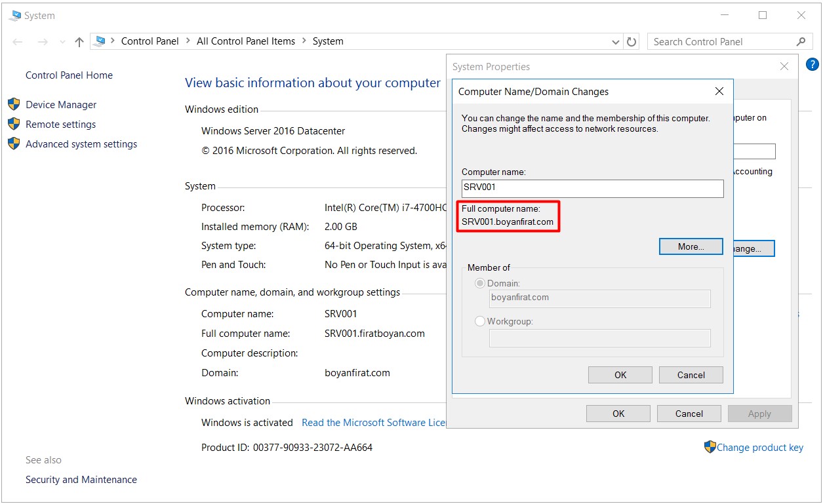Click the Domain field boyanfirat.com
This screenshot has height=504, width=823.
[599, 299]
